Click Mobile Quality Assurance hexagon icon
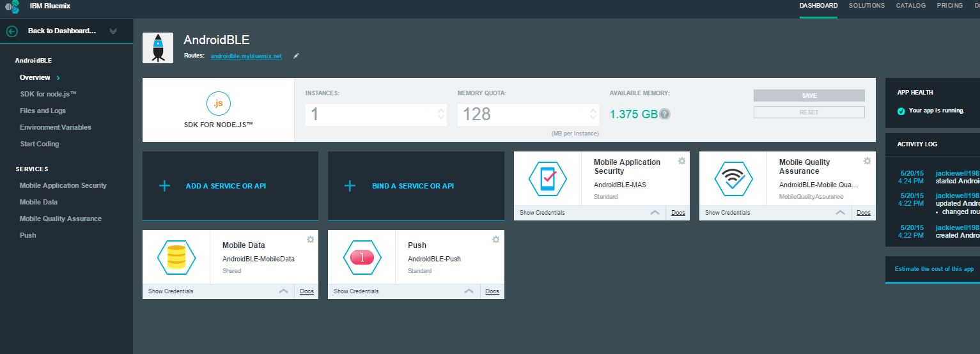Viewport: 980px width, 354px height. click(x=733, y=179)
